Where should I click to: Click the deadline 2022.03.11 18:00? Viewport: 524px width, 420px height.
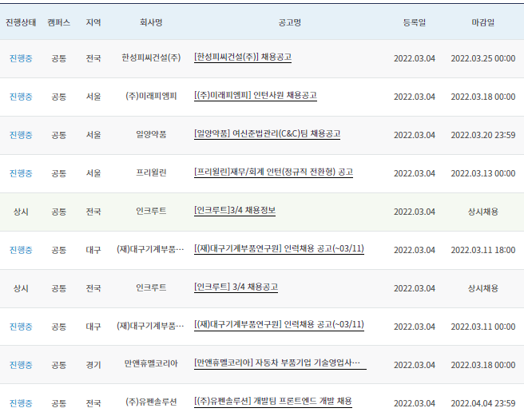[483, 250]
